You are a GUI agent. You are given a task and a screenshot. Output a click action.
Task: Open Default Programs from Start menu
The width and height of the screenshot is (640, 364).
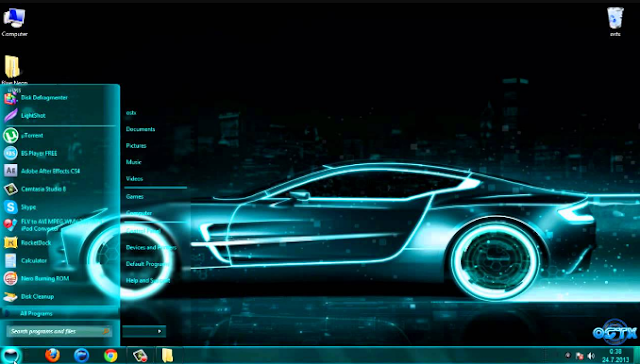(147, 264)
